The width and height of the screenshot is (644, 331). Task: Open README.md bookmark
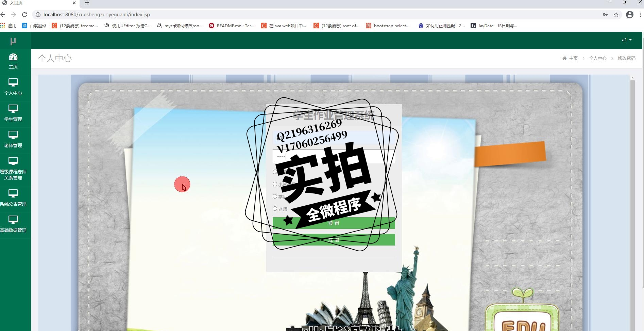pyautogui.click(x=232, y=26)
